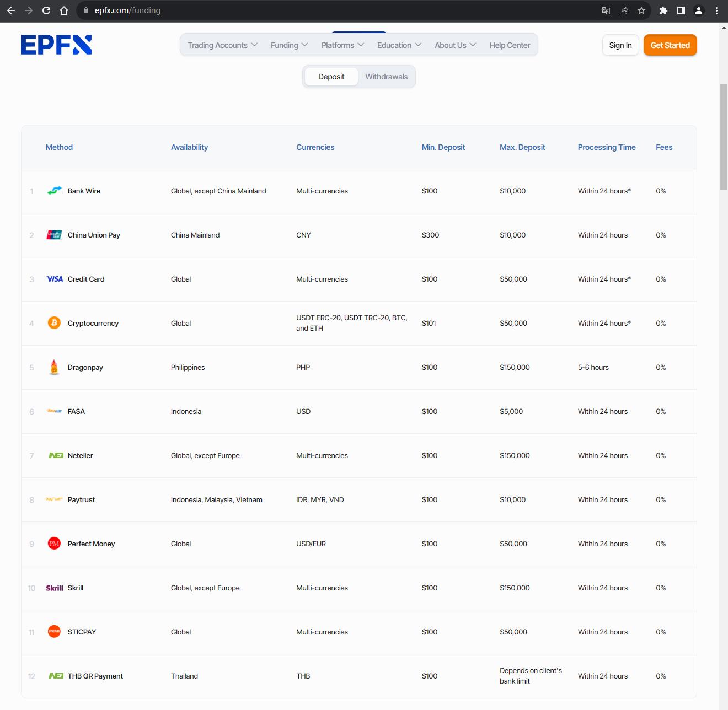The width and height of the screenshot is (728, 710).
Task: Expand the Funding menu dropdown
Action: tap(289, 45)
